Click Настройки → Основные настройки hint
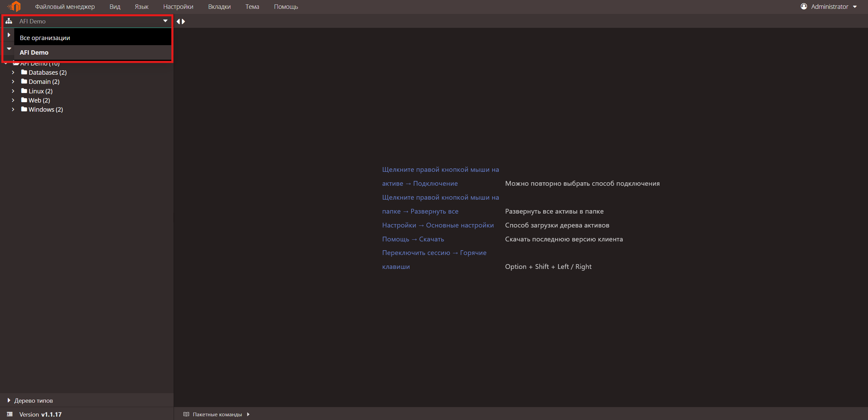 [x=438, y=225]
